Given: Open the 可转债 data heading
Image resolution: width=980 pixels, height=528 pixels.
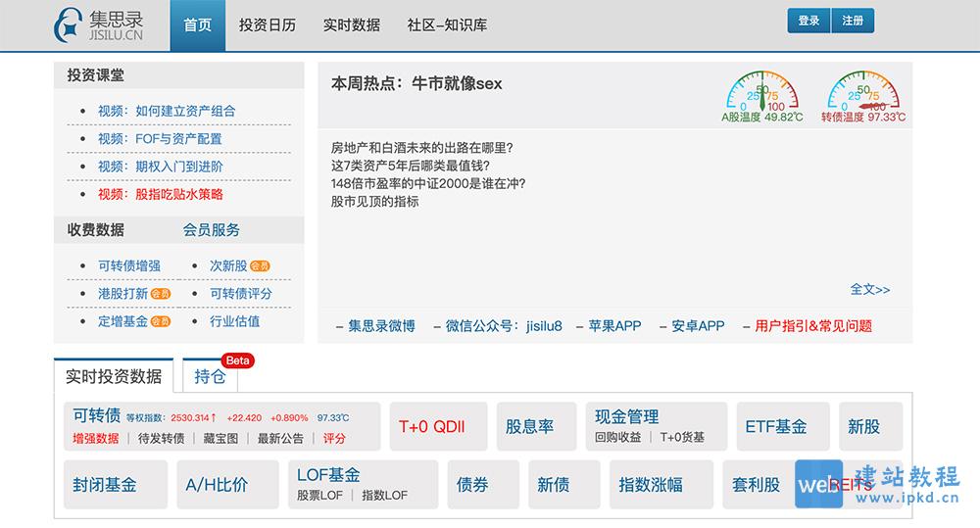Looking at the screenshot, I should point(97,415).
